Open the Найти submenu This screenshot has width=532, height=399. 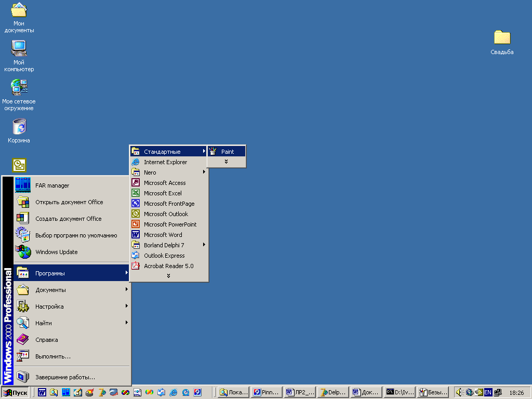click(x=72, y=323)
